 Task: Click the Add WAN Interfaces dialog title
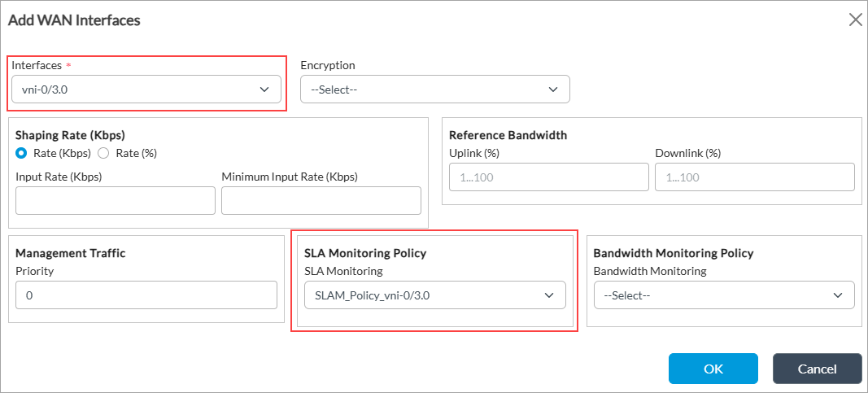point(74,20)
